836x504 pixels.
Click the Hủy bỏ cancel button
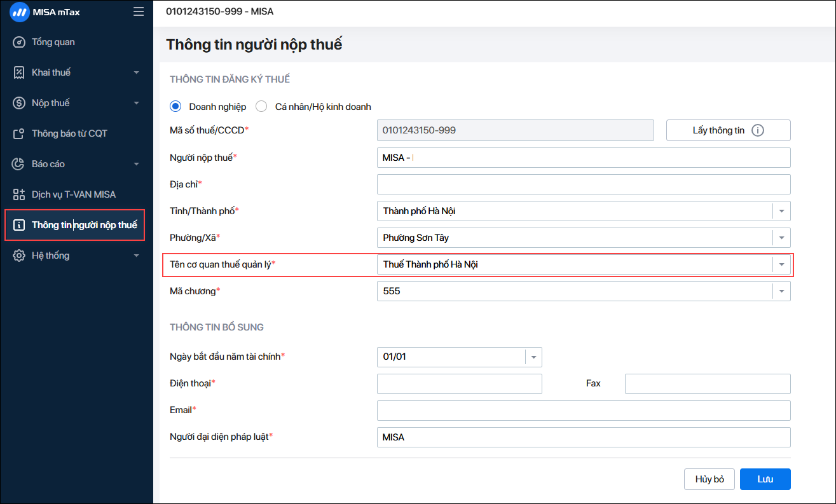709,479
